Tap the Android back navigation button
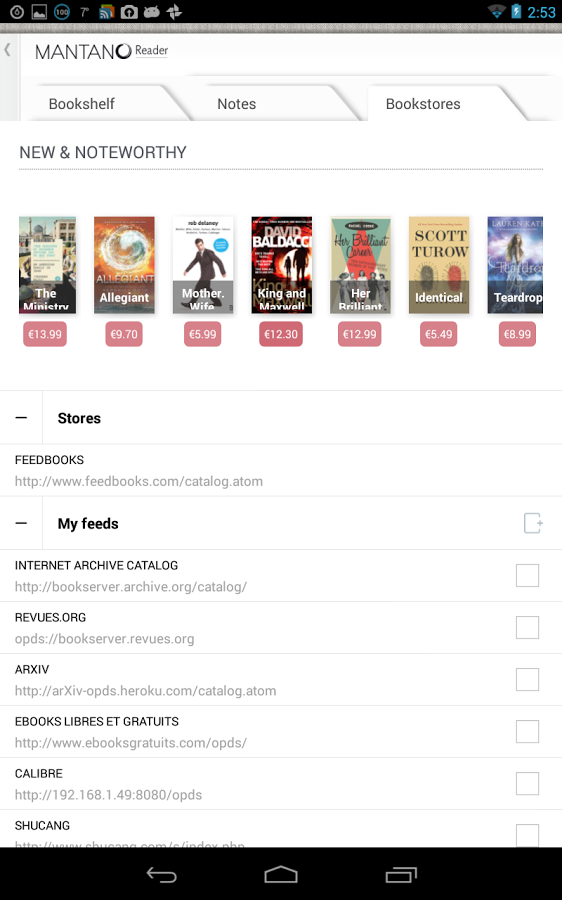This screenshot has width=562, height=900. [x=161, y=875]
